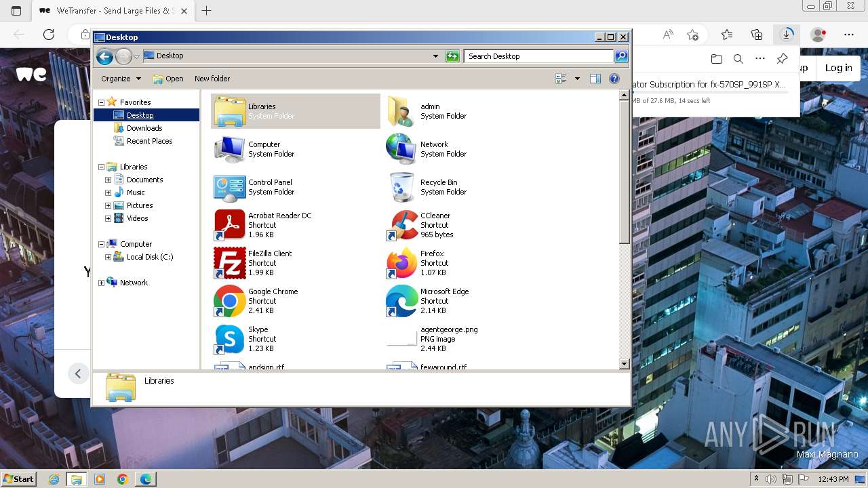
Task: Click the WeTransfer Log in button
Action: coord(838,68)
